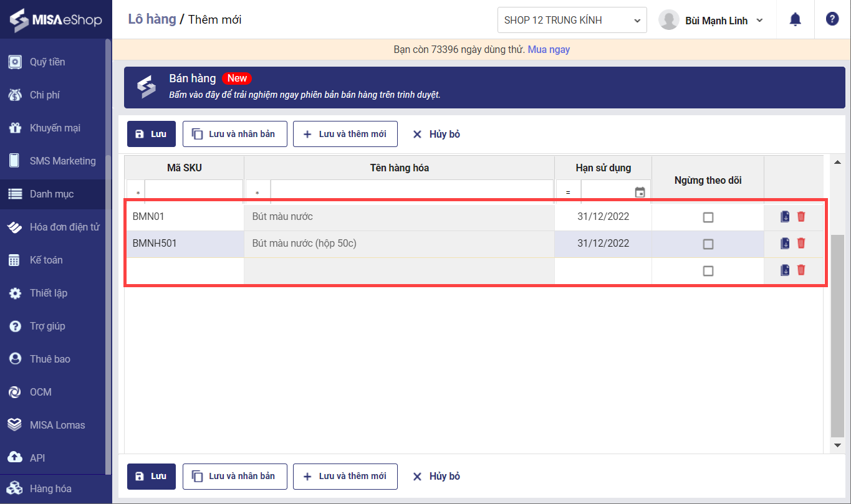
Task: Open the notifications bell
Action: 795,19
